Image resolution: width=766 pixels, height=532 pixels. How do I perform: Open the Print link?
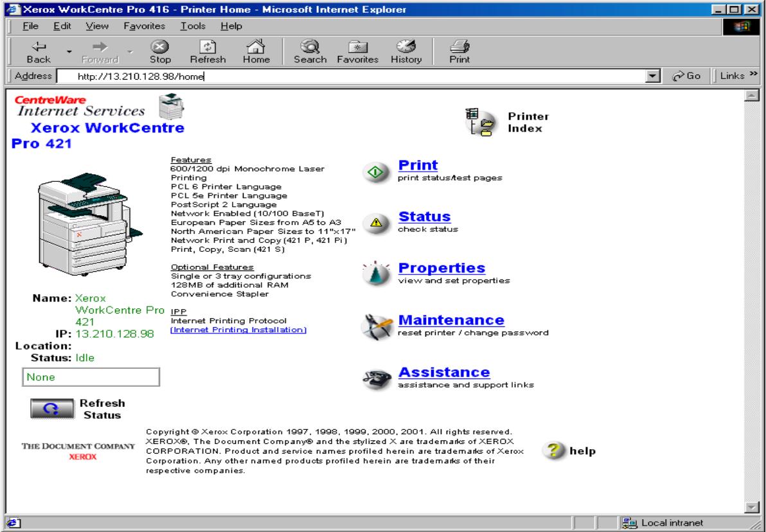tap(418, 165)
